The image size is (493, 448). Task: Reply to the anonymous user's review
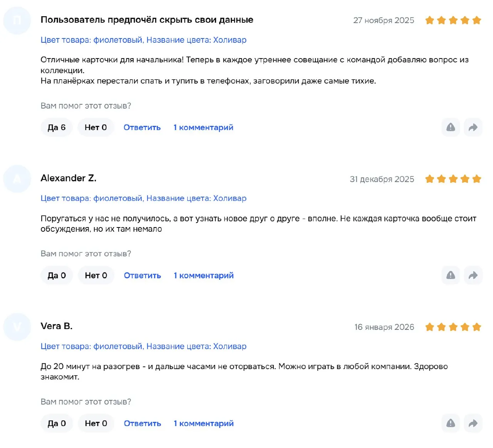pyautogui.click(x=142, y=127)
